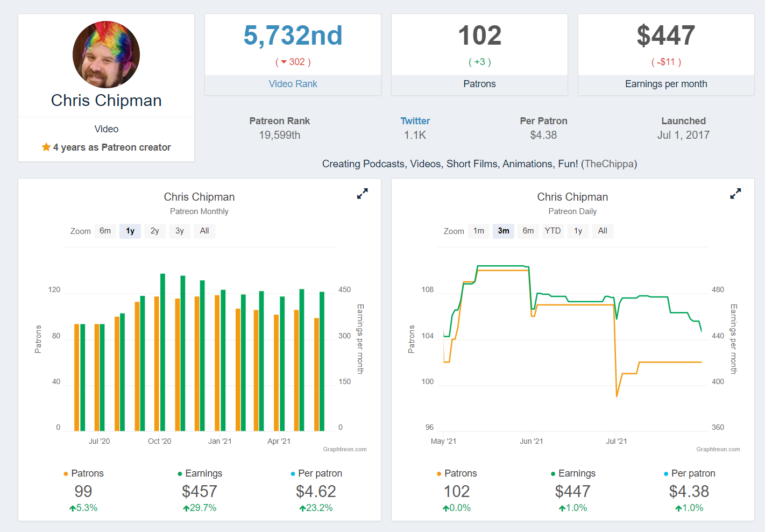Set monthly chart zoom to 2y
This screenshot has height=532, width=765.
pyautogui.click(x=155, y=231)
